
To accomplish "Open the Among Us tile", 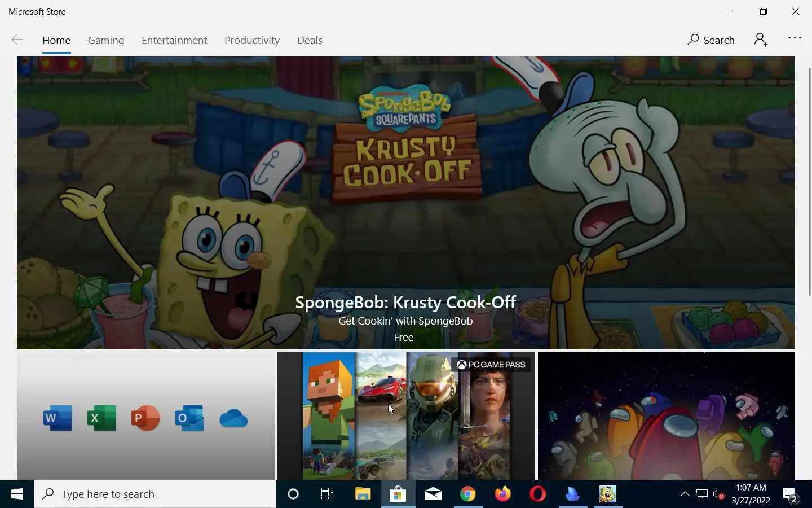I will point(667,416).
